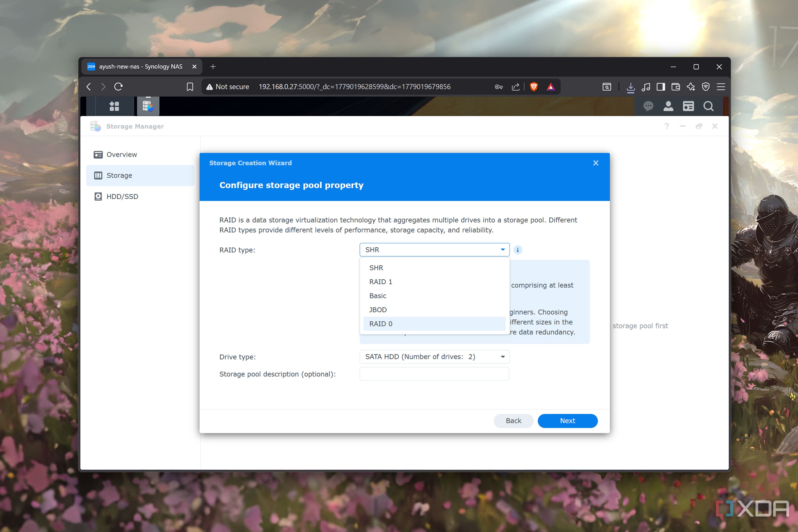Click the find-in-page toolbar icon
This screenshot has width=798, height=532.
[x=607, y=87]
